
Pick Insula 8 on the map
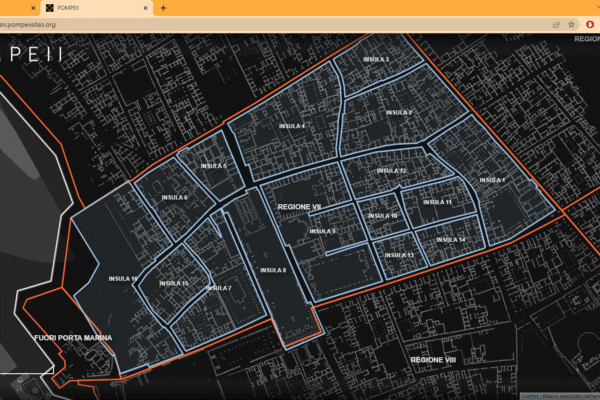(273, 270)
